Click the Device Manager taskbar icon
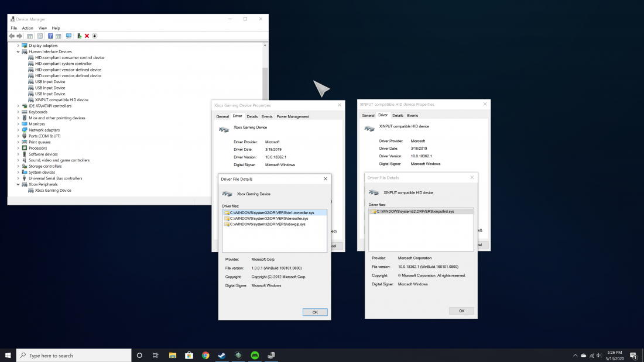 click(271, 356)
